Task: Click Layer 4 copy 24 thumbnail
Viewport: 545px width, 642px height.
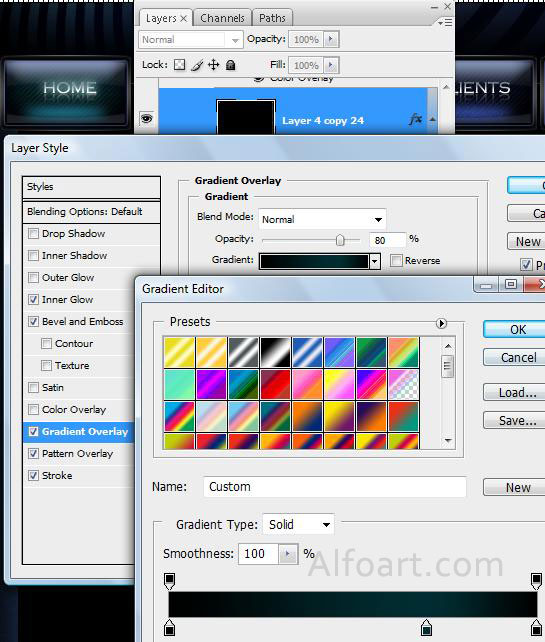Action: coord(246,116)
